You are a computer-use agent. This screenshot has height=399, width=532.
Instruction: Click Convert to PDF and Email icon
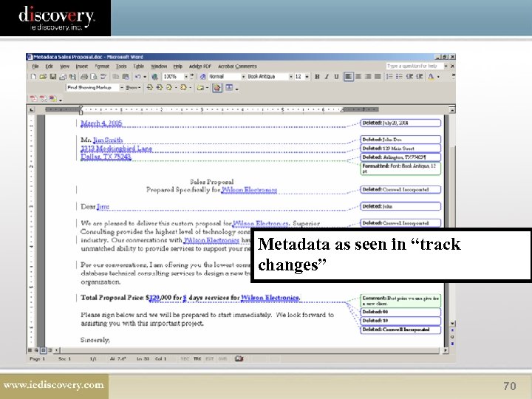[x=43, y=99]
